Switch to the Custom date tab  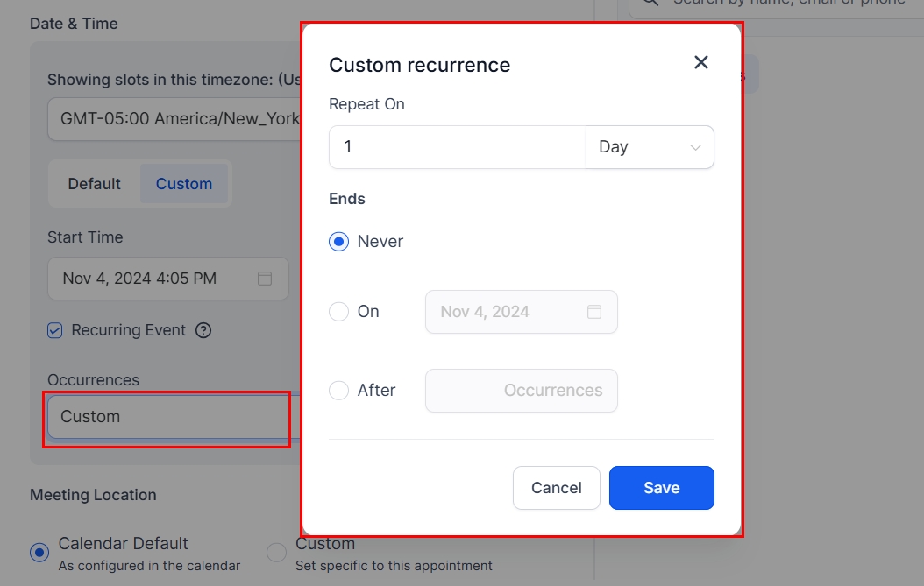pos(184,184)
